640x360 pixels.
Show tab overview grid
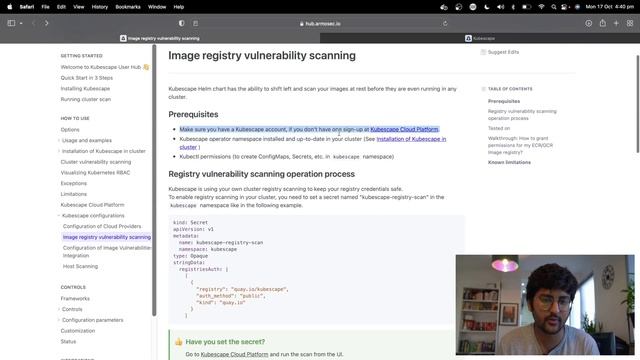(630, 23)
